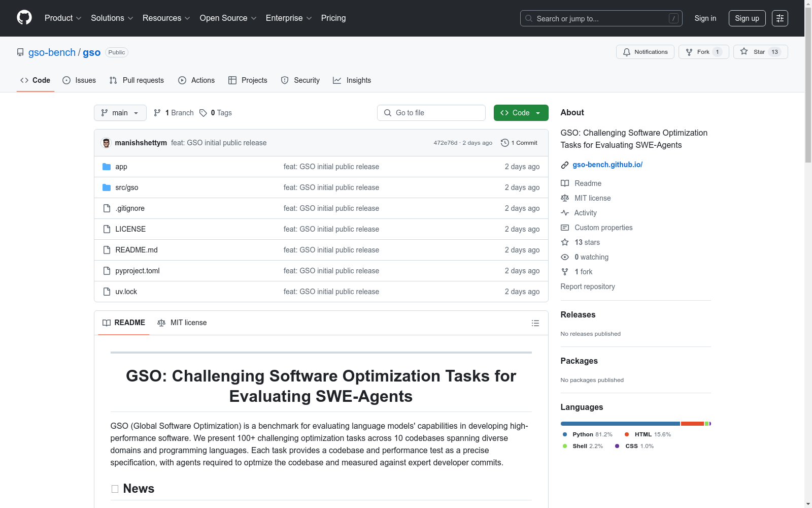
Task: Click the link icon beside gso-bench.github.io
Action: pos(565,165)
